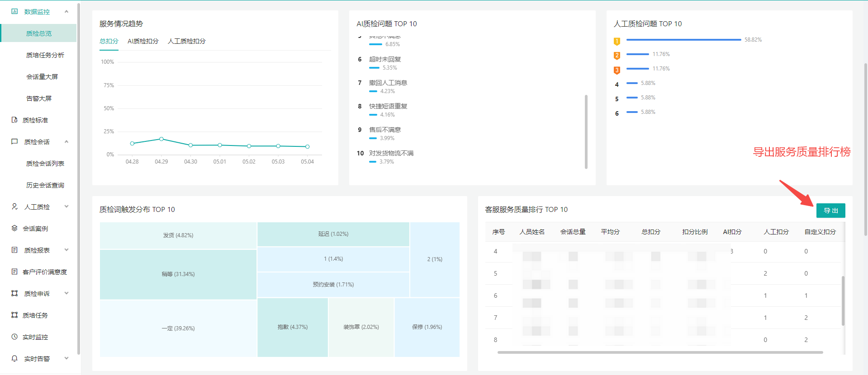Click the 撤回人工消息 list item

click(x=388, y=83)
